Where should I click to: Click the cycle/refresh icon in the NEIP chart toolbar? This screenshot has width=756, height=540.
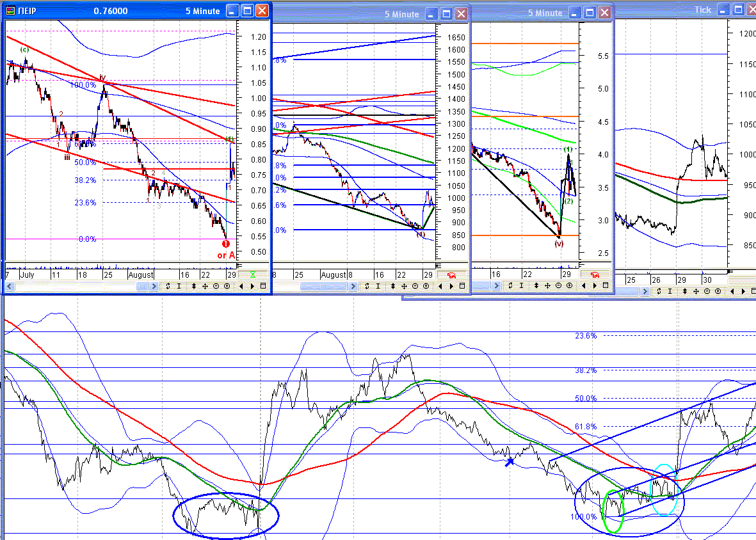click(168, 286)
